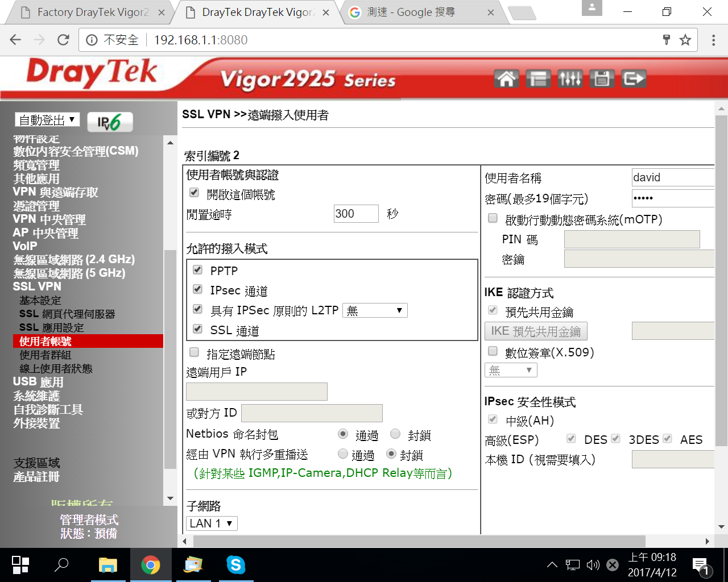Click the floppy disk save icon
The width and height of the screenshot is (728, 582).
point(602,78)
